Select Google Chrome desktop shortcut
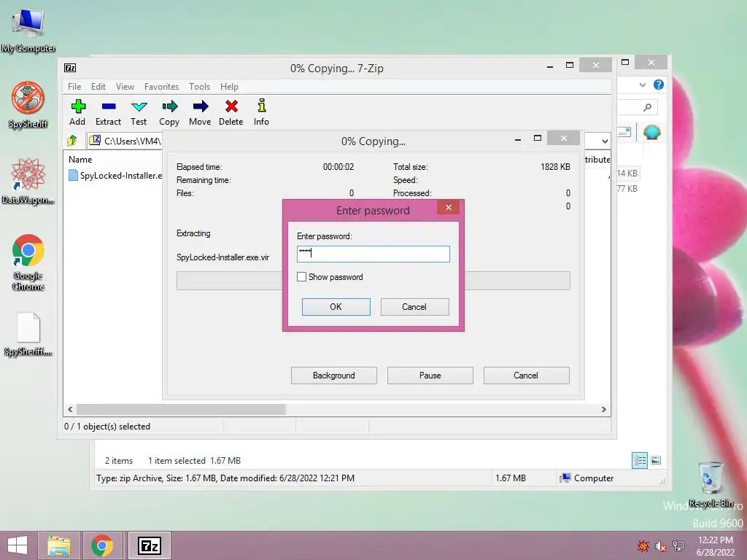The image size is (747, 560). pyautogui.click(x=28, y=262)
